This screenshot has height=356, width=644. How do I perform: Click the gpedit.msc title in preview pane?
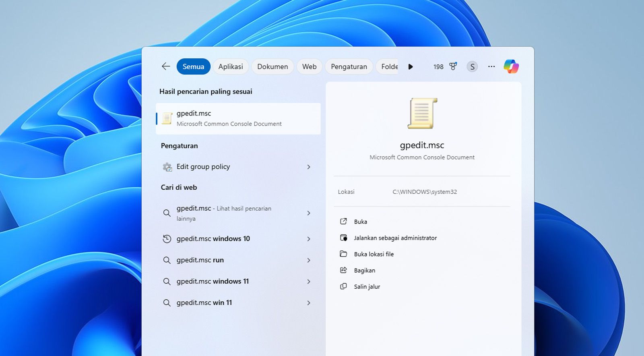pyautogui.click(x=422, y=145)
